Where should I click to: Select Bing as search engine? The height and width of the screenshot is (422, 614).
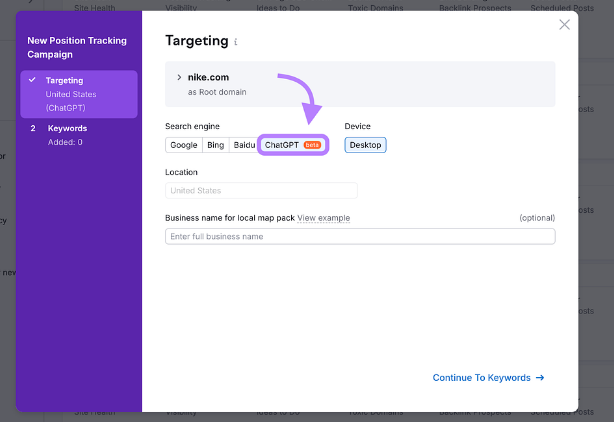[x=215, y=145]
